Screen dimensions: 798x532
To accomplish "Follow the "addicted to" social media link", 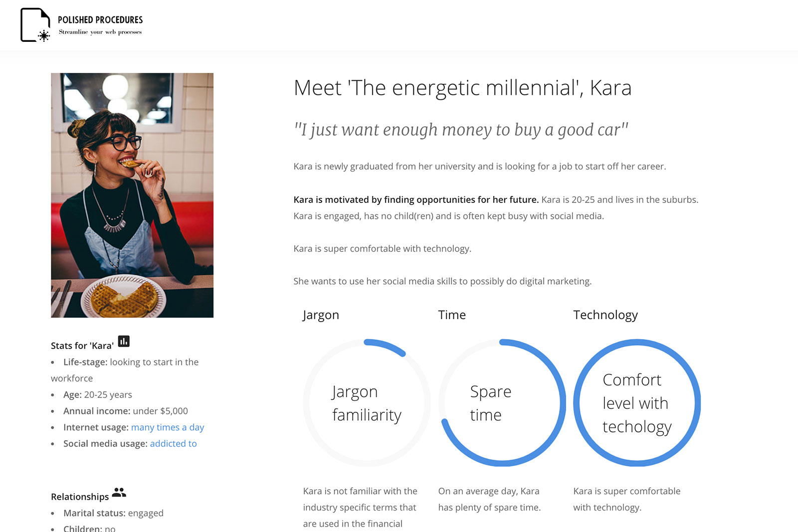I will click(x=173, y=443).
